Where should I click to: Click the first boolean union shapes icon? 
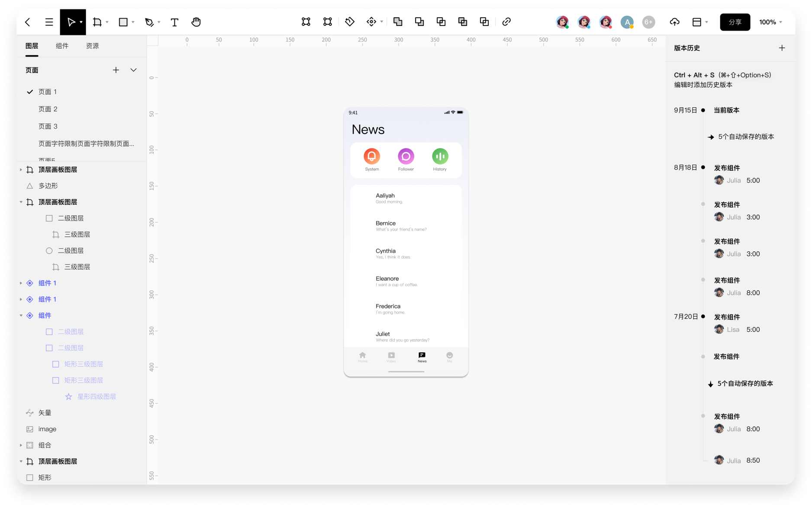click(x=398, y=22)
